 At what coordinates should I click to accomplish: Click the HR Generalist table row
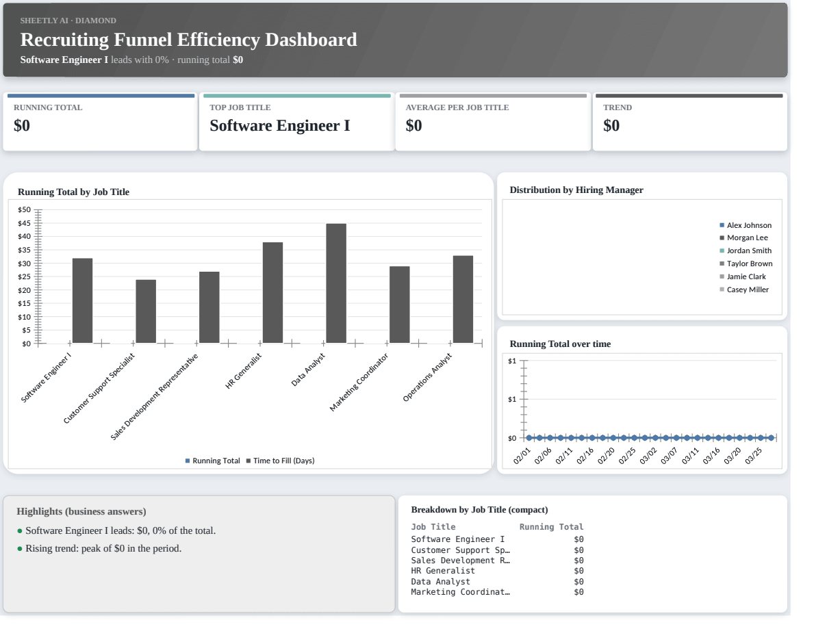tap(497, 571)
